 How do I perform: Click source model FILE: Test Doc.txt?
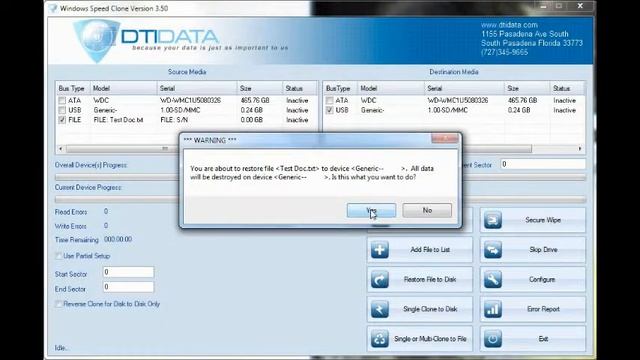click(x=118, y=120)
